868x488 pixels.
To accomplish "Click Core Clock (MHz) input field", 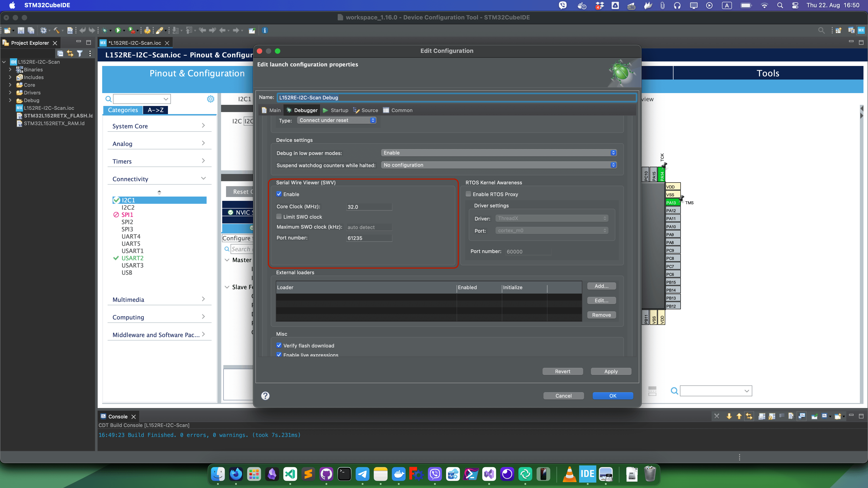I will click(x=369, y=207).
